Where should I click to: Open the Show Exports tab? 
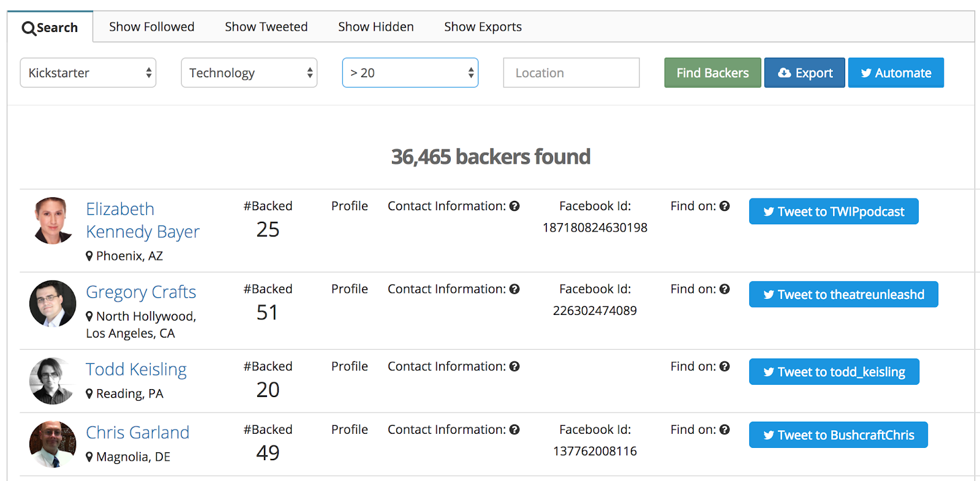pos(483,27)
